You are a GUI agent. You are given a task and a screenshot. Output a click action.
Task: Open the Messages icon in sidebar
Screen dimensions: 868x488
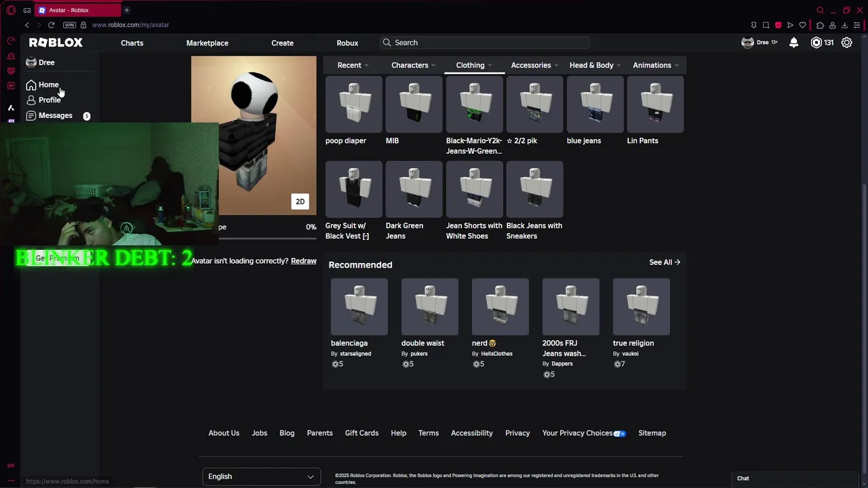(31, 116)
